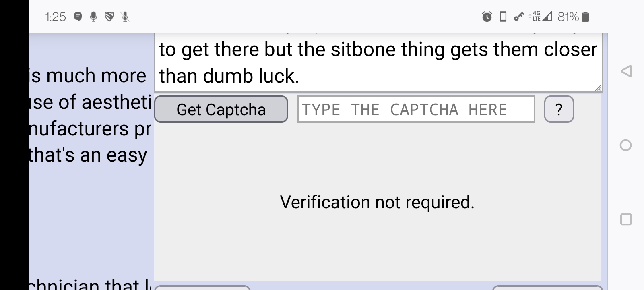644x290 pixels.
Task: Tap the Get Captcha button
Action: (x=221, y=109)
